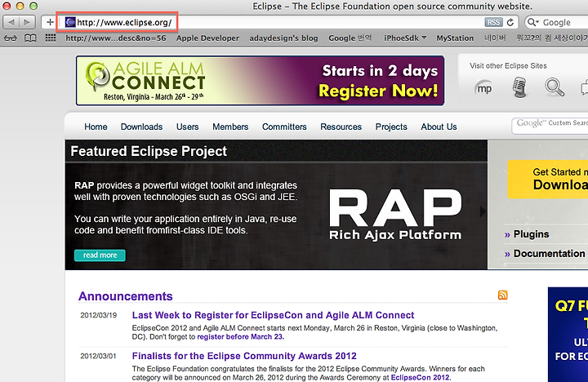This screenshot has height=382, width=588.
Task: Open the Committers navigation item
Action: [284, 127]
